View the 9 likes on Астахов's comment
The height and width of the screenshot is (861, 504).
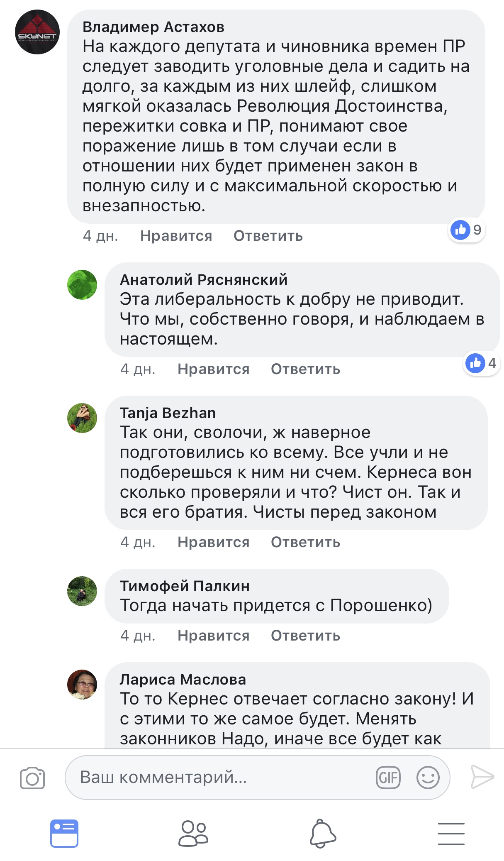[x=467, y=230]
